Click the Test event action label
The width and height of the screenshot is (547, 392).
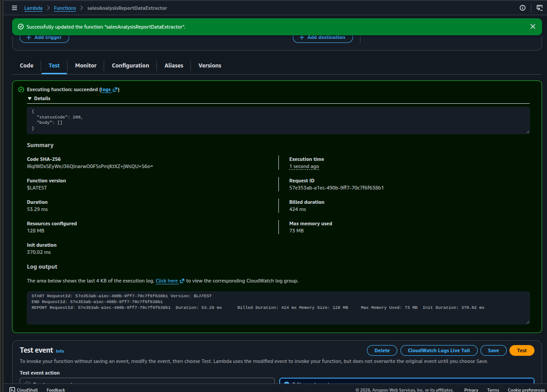click(x=40, y=373)
